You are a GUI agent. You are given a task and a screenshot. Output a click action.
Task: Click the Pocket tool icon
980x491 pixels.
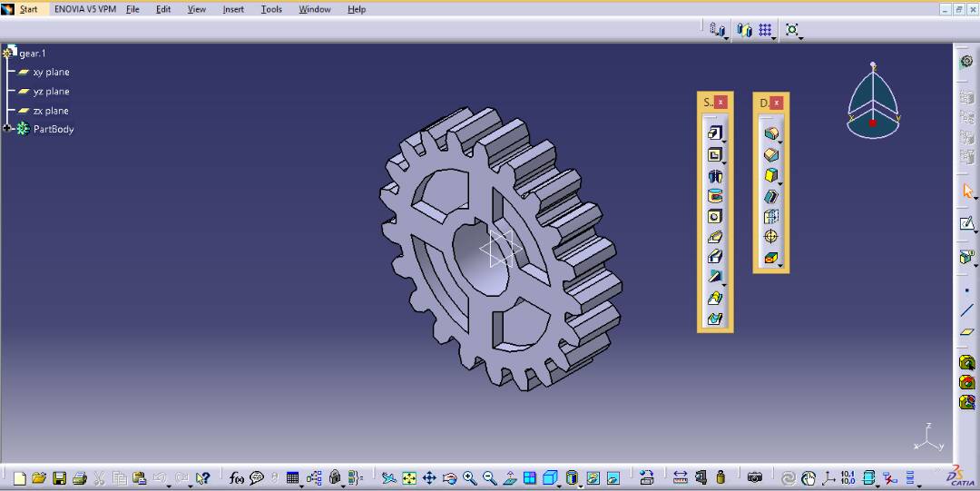click(714, 154)
